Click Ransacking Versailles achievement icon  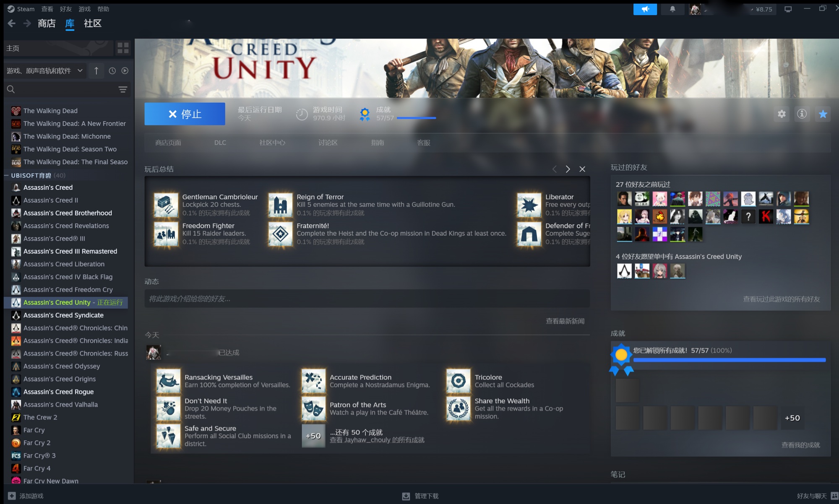coord(168,381)
